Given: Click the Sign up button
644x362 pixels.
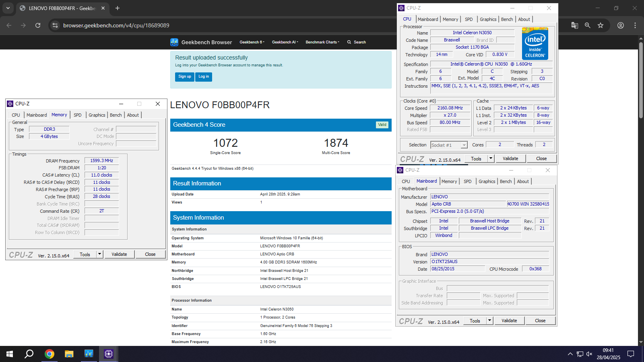Looking at the screenshot, I should 185,76.
